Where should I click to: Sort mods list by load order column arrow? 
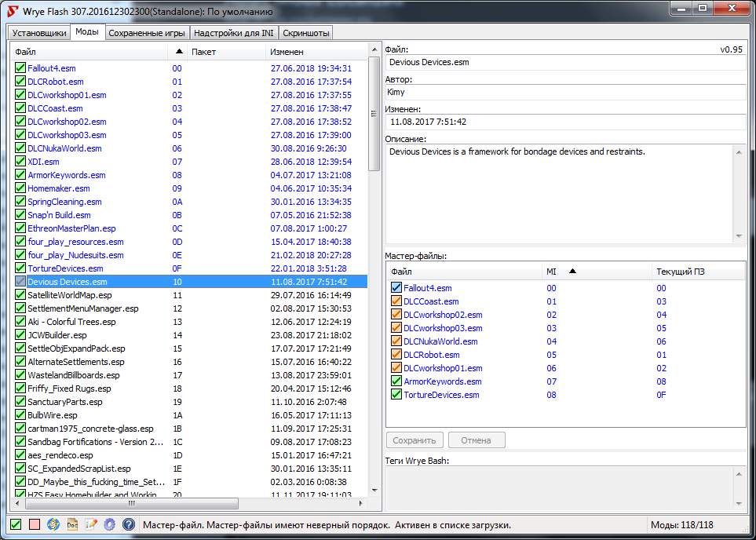[x=179, y=52]
